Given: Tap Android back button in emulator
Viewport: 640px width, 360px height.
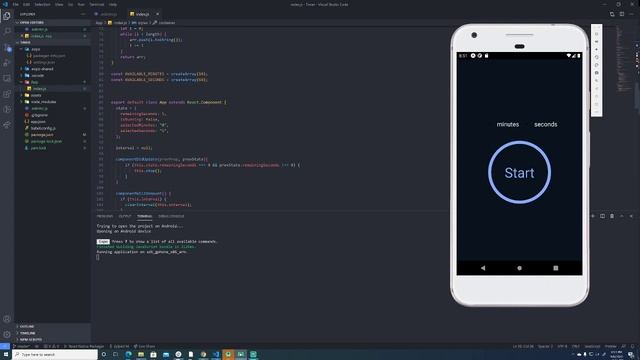Looking at the screenshot, I should point(483,268).
